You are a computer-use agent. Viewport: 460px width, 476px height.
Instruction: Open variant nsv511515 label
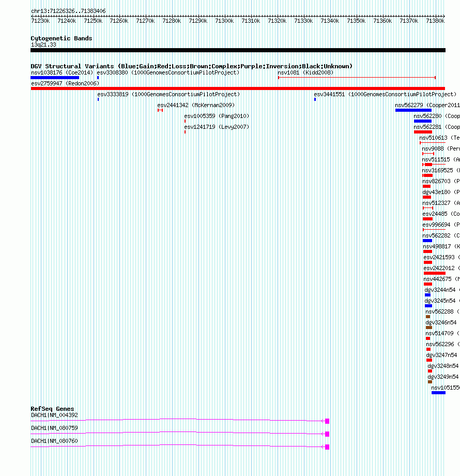(x=441, y=160)
